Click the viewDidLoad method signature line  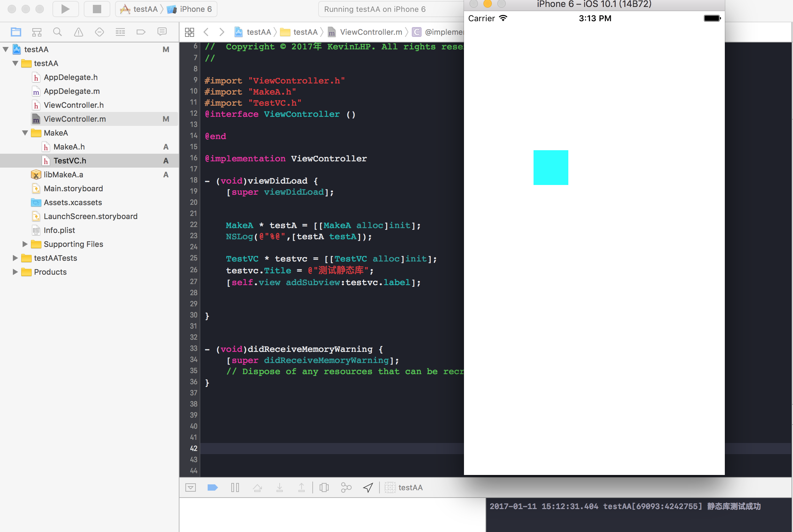261,181
